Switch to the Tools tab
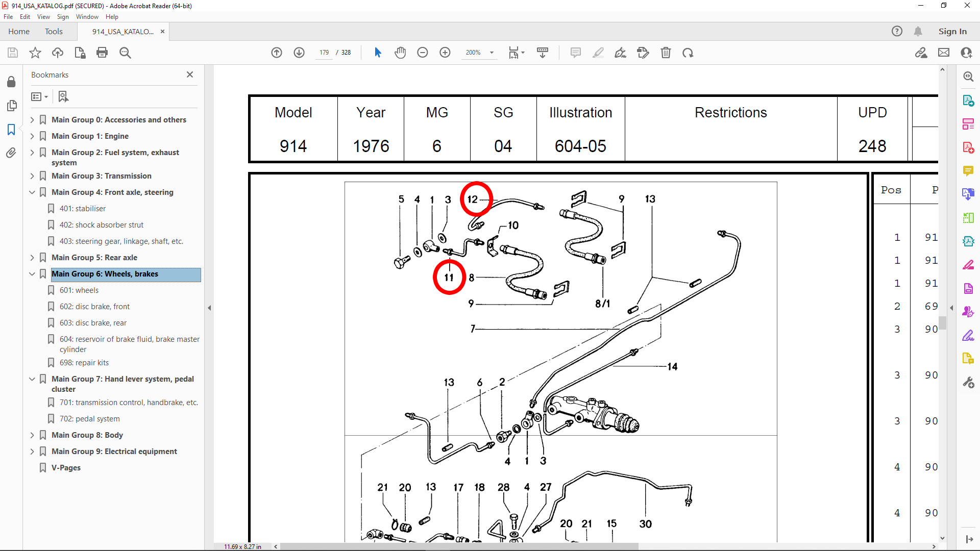 coord(54,32)
